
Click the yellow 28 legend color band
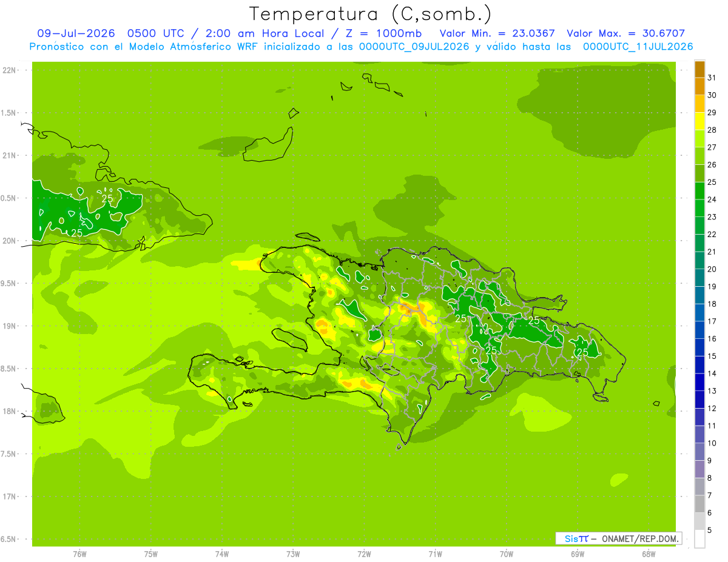pos(699,121)
